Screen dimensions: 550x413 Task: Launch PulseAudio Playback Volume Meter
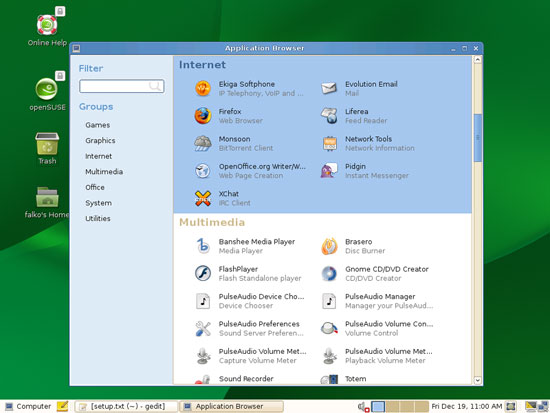click(x=376, y=356)
